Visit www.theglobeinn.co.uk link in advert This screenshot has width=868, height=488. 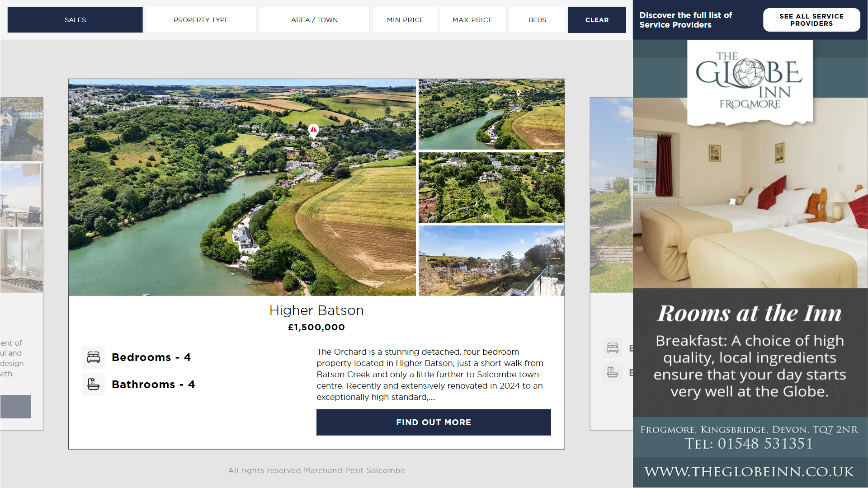pos(750,472)
